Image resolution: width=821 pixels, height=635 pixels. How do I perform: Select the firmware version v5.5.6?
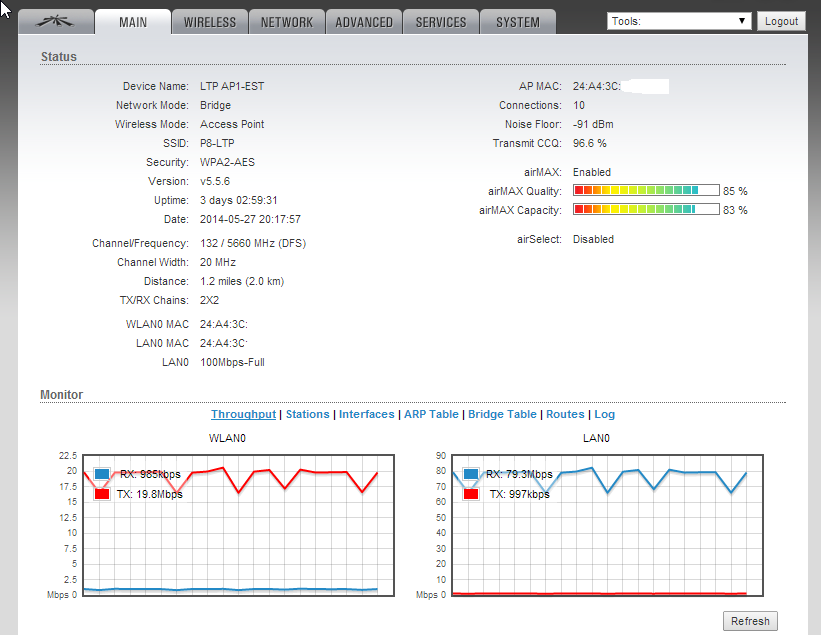pos(215,181)
